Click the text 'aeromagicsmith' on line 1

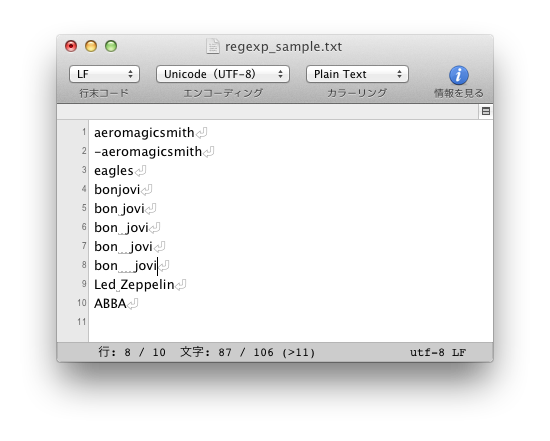144,133
